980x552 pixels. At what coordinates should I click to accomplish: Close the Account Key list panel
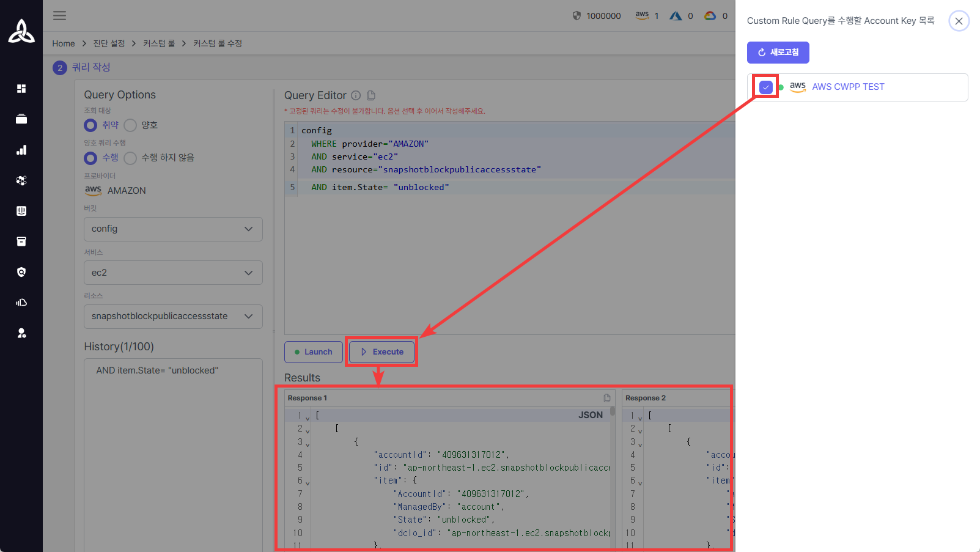(959, 21)
